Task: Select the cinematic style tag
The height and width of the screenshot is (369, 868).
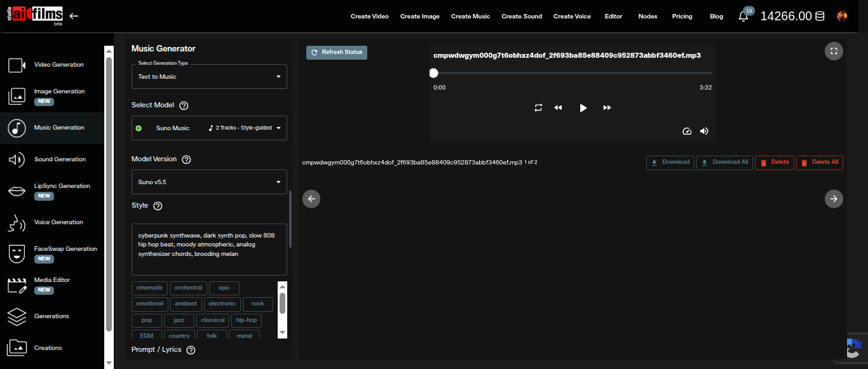Action: coord(150,288)
